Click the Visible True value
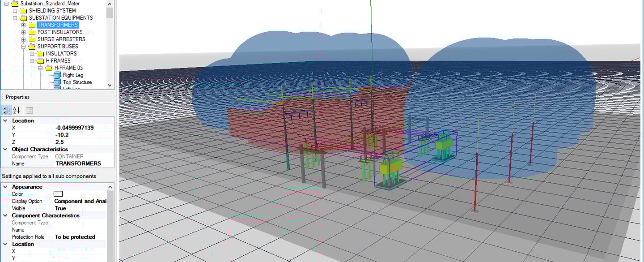Image resolution: width=644 pixels, height=262 pixels. (x=80, y=208)
